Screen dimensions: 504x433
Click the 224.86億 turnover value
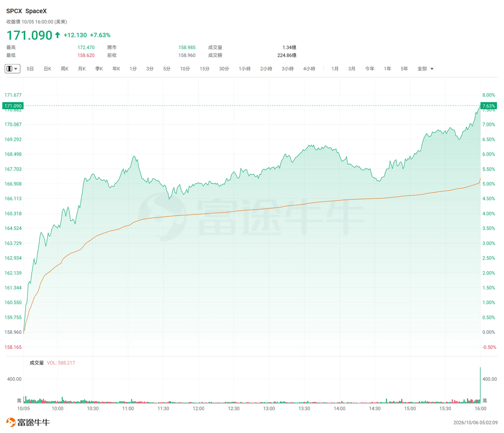(x=287, y=55)
